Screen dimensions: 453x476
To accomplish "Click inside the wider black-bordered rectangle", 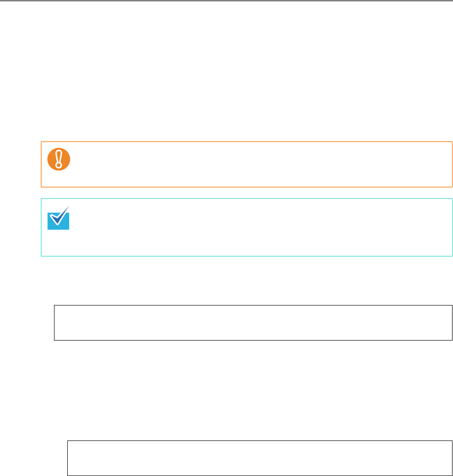I will point(253,323).
